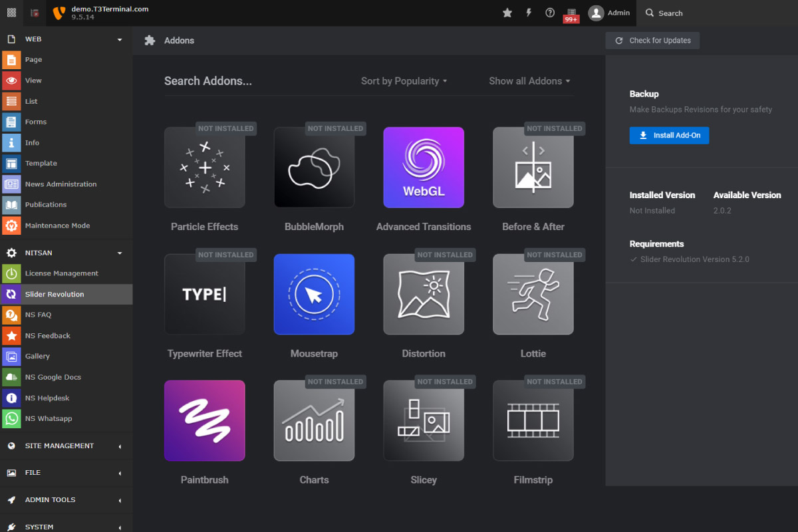798x532 pixels.
Task: Select the Particle Effects addon thumbnail
Action: coord(205,168)
